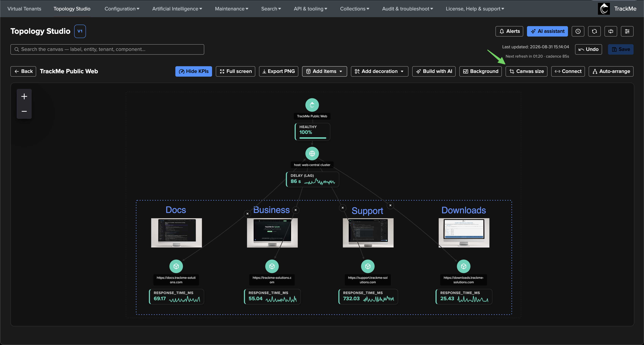Open the sliders settings icon button
Image resolution: width=644 pixels, height=345 pixels.
[x=627, y=31]
